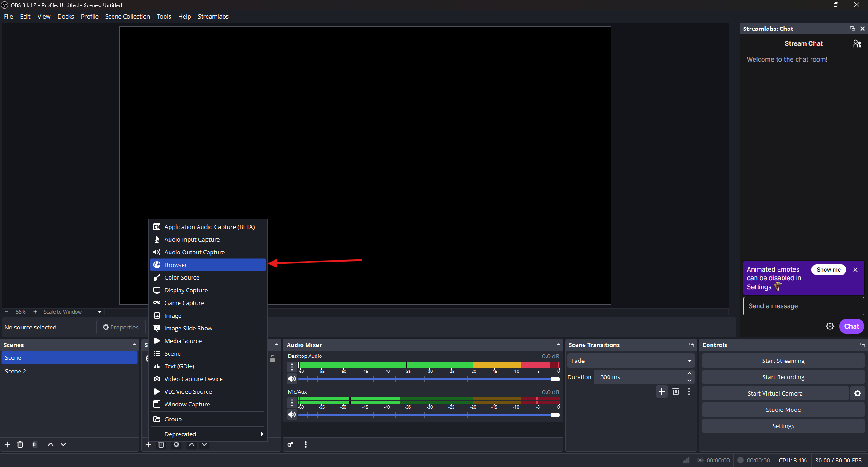This screenshot has height=467, width=868.
Task: Open the virtual camera settings gear
Action: click(857, 393)
